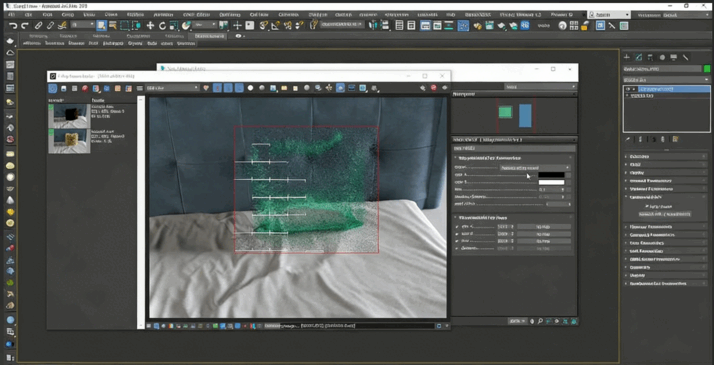Select the black cube history thumbnail in frame buffer
Image resolution: width=714 pixels, height=365 pixels.
(x=69, y=116)
